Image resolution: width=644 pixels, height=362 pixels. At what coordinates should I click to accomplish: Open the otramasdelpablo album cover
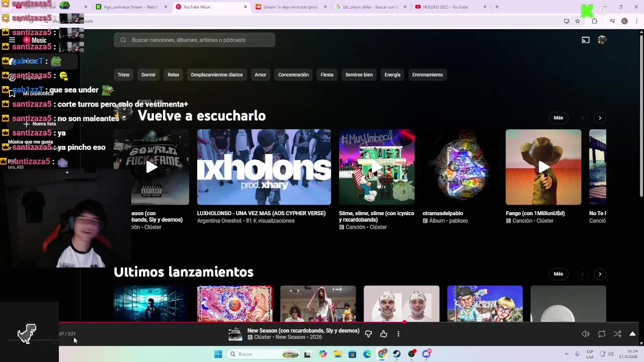(x=460, y=167)
